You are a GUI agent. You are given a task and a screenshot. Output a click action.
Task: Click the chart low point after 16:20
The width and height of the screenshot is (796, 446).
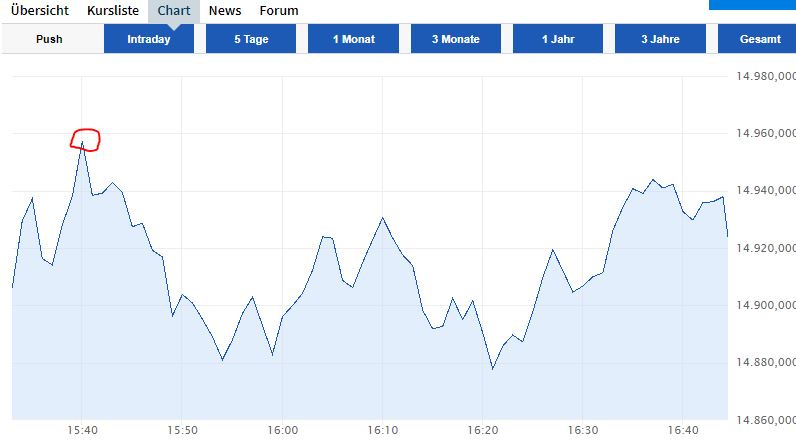pyautogui.click(x=492, y=368)
